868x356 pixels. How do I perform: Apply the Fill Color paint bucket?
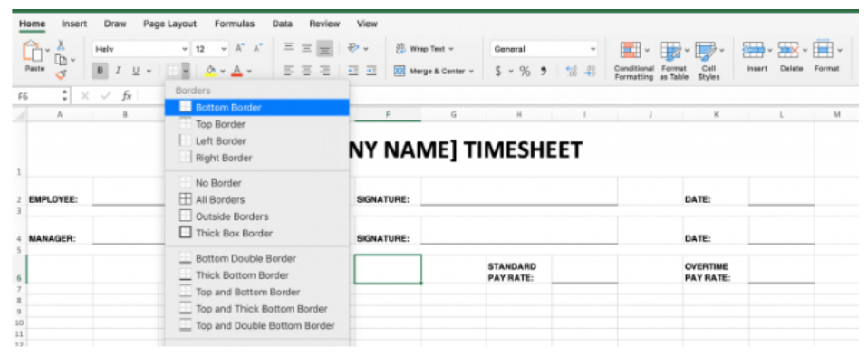click(x=210, y=71)
